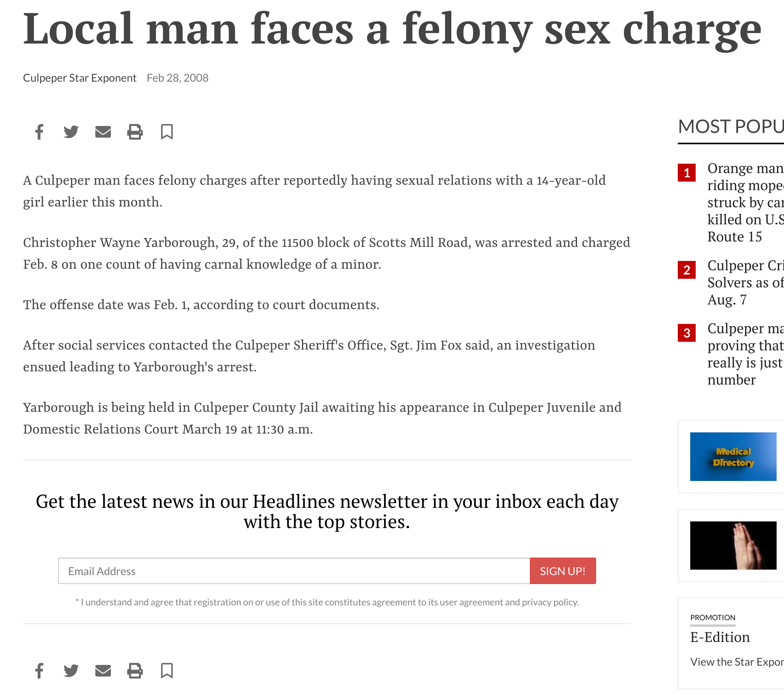Email this article using top envelope icon
Viewport: 784px width, 696px height.
tap(103, 132)
